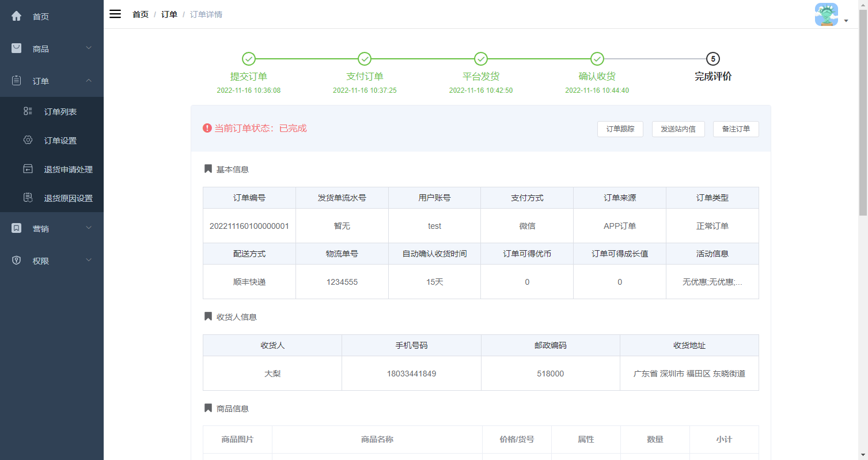
Task: Collapse the 订单 menu chevron
Action: click(89, 80)
